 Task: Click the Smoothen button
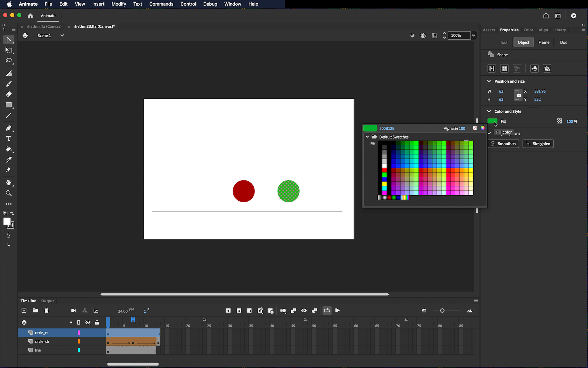[x=503, y=144]
